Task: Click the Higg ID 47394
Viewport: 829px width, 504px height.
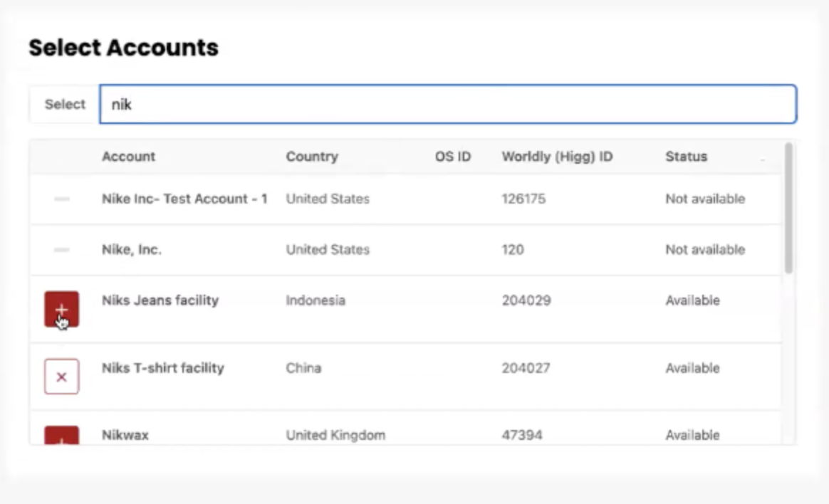Action: pyautogui.click(x=522, y=435)
